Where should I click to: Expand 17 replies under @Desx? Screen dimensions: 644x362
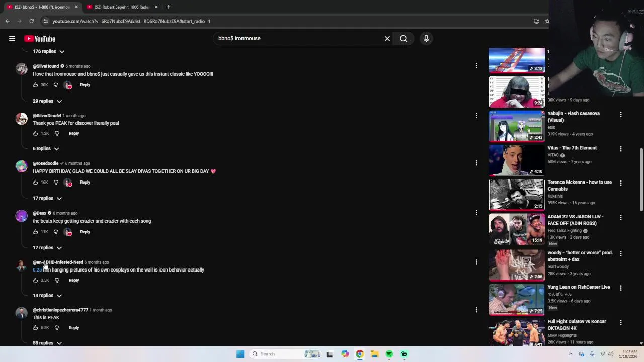pos(47,248)
